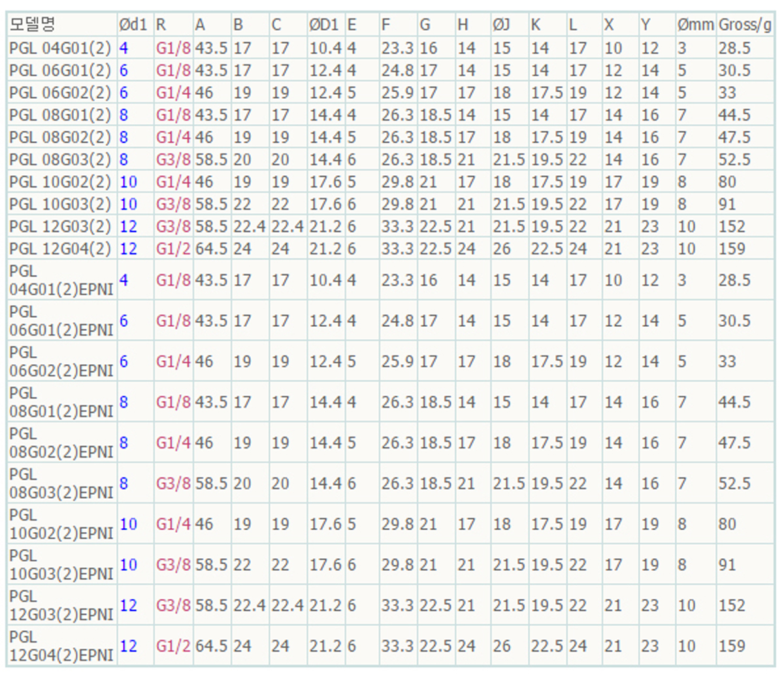Select the PGL 12G03(2) model name cell

(60, 226)
